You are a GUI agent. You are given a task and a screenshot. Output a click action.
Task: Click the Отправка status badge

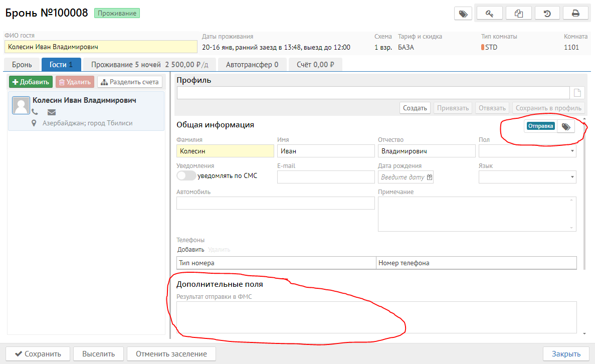pos(541,126)
